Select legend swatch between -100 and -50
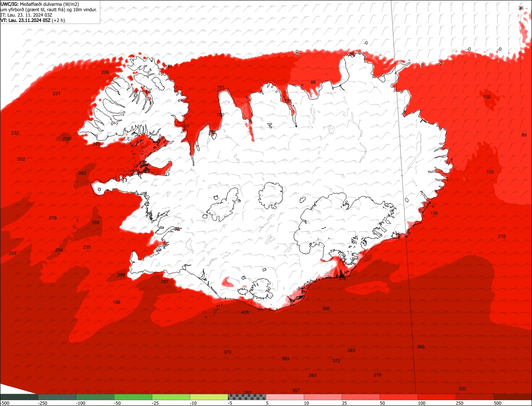The width and height of the screenshot is (532, 406). point(95,397)
